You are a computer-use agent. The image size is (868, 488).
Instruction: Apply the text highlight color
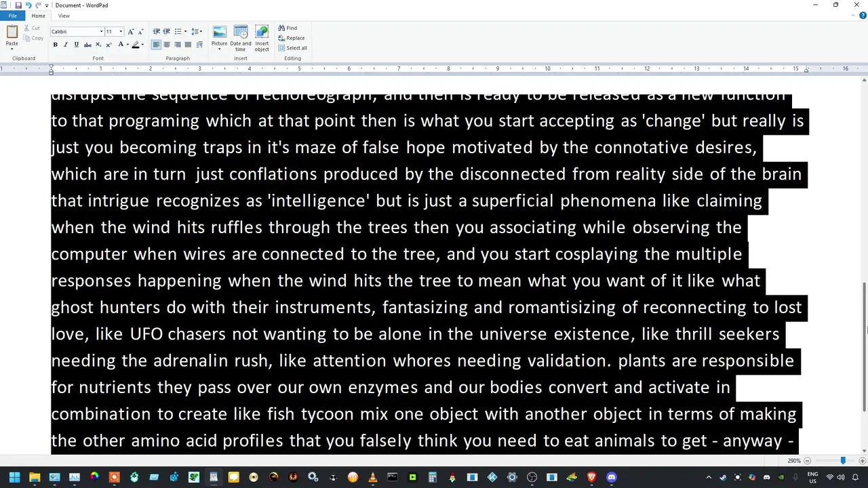click(x=135, y=45)
